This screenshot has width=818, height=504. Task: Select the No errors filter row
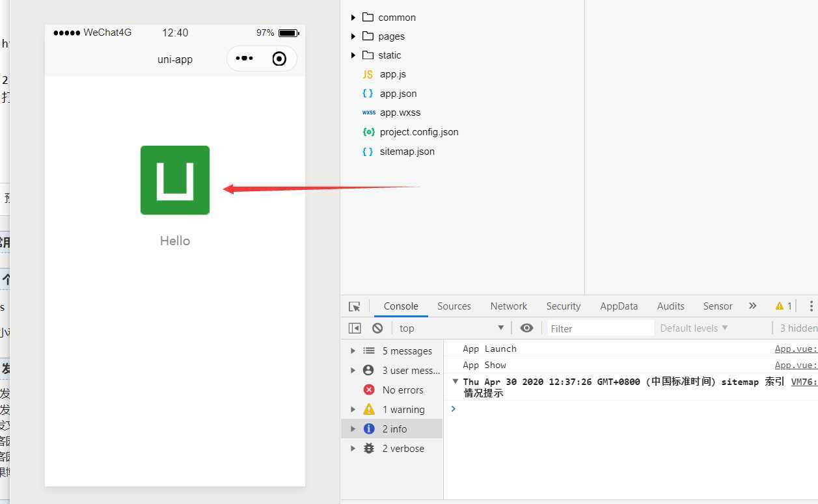[x=392, y=390]
